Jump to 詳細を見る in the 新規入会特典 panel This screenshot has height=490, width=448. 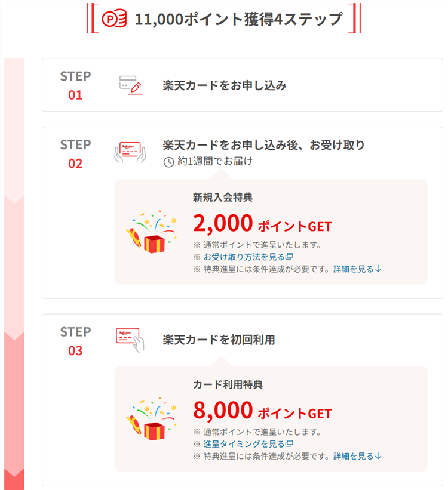pos(357,269)
